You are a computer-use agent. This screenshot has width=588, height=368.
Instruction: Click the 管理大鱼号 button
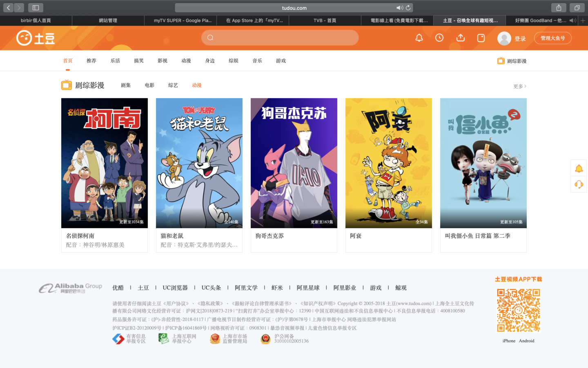click(x=553, y=38)
